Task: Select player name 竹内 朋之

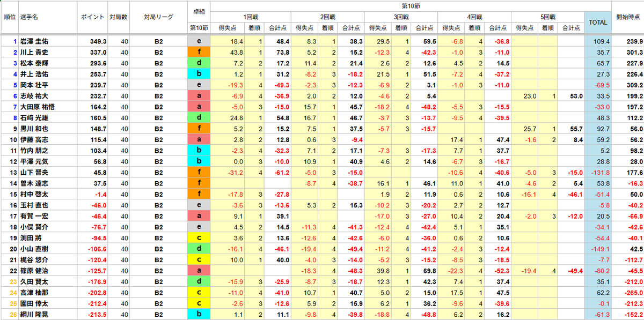Action: (34, 151)
